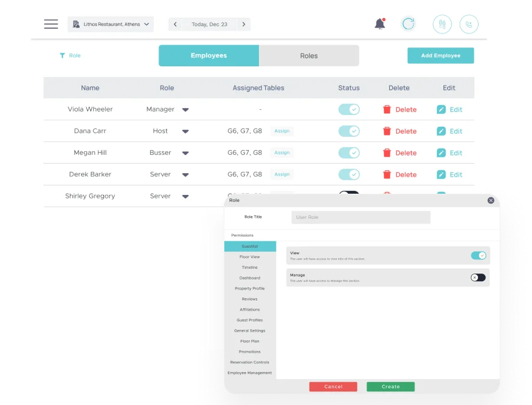Switch to the Roles tab
532x405 pixels.
309,56
